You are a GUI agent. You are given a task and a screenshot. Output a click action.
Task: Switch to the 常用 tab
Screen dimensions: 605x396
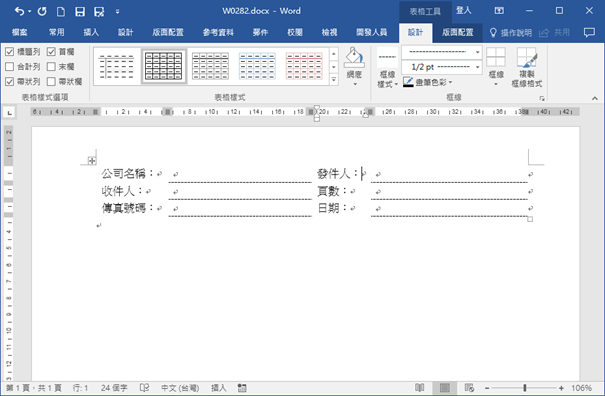pyautogui.click(x=56, y=32)
